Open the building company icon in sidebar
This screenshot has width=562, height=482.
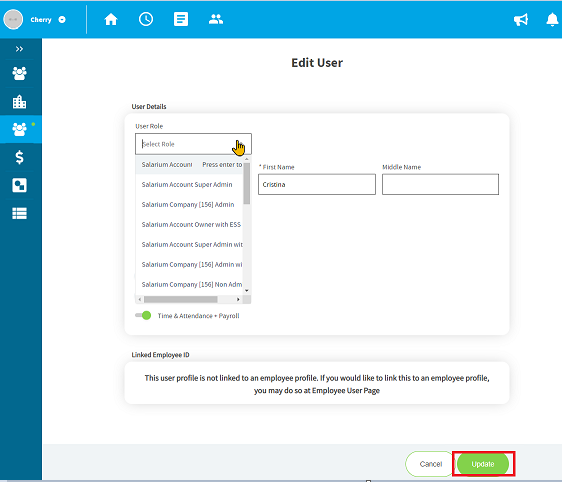point(19,102)
